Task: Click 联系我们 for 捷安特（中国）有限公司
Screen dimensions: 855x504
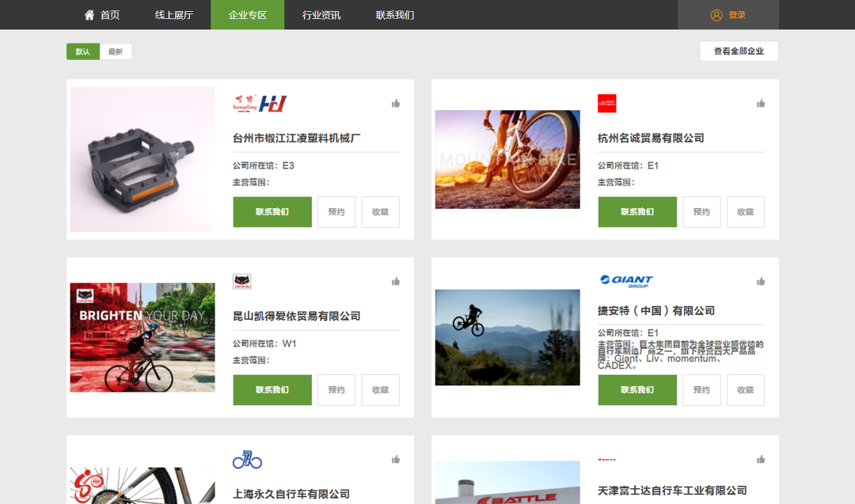Action: pos(637,390)
